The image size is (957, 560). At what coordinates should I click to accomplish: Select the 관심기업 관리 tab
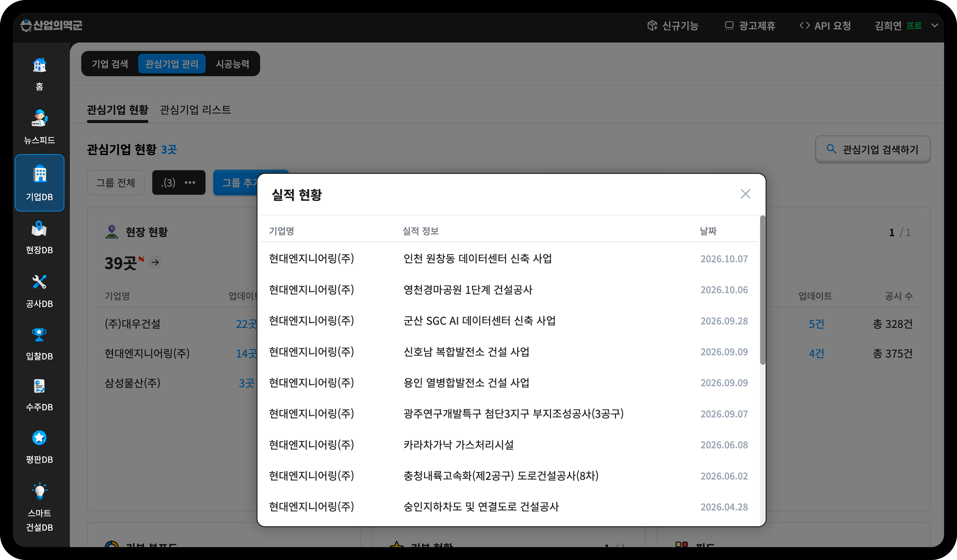pyautogui.click(x=172, y=64)
